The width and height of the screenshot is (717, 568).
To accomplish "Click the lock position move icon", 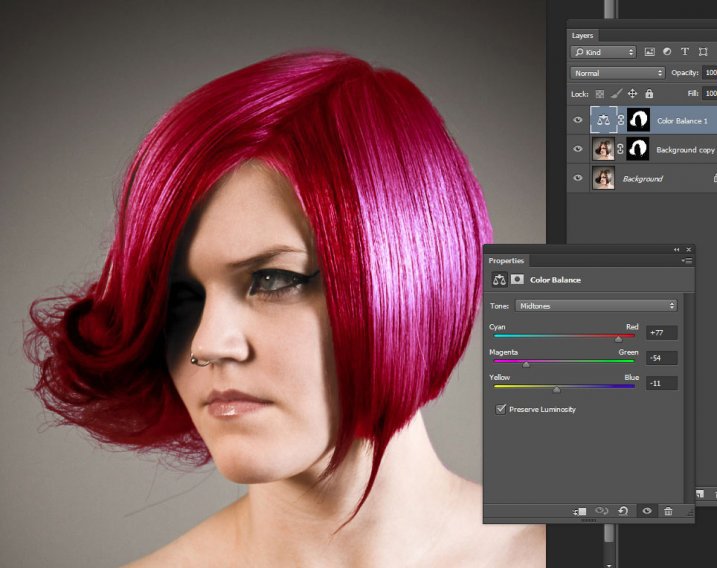I will click(633, 94).
